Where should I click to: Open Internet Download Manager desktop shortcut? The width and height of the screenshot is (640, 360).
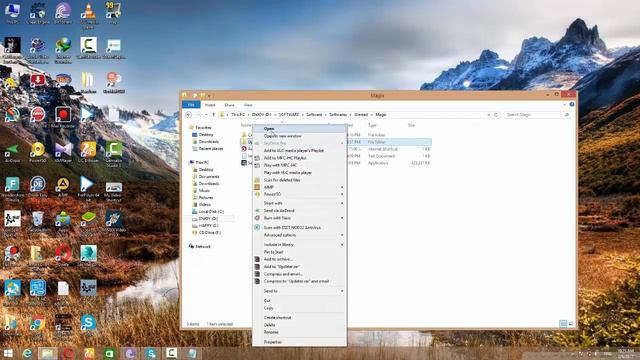coord(63,50)
